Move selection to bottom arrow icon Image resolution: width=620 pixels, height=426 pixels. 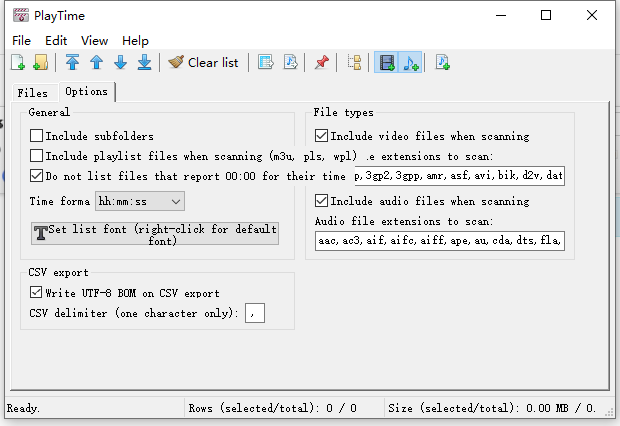(145, 62)
